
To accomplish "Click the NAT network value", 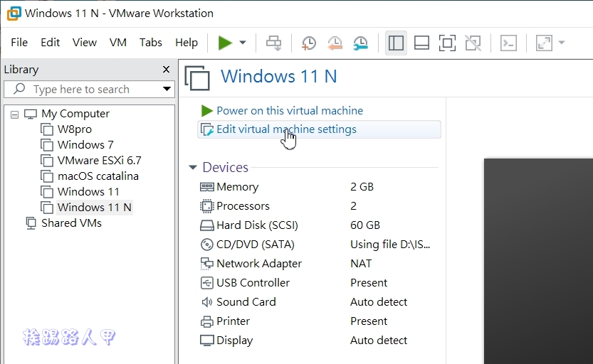I will point(361,264).
